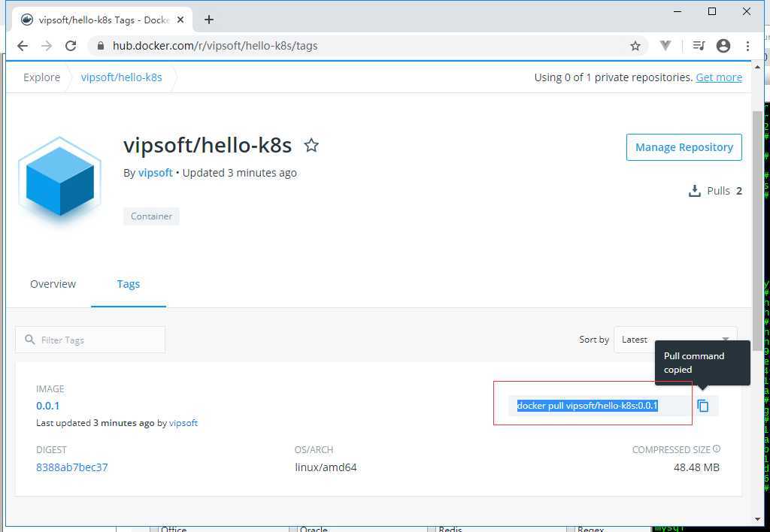Open the Chrome profile avatar

click(x=723, y=46)
